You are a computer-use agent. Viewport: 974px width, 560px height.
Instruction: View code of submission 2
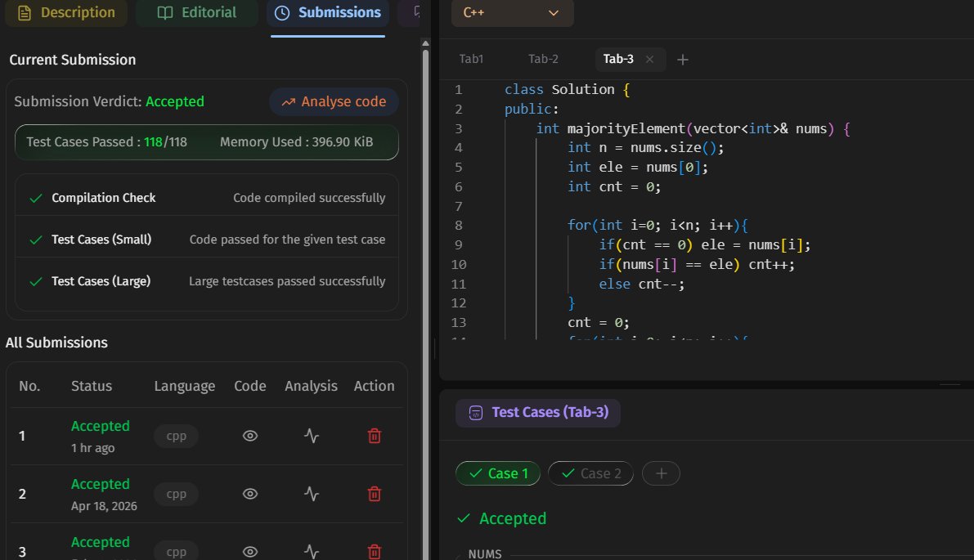pyautogui.click(x=249, y=495)
